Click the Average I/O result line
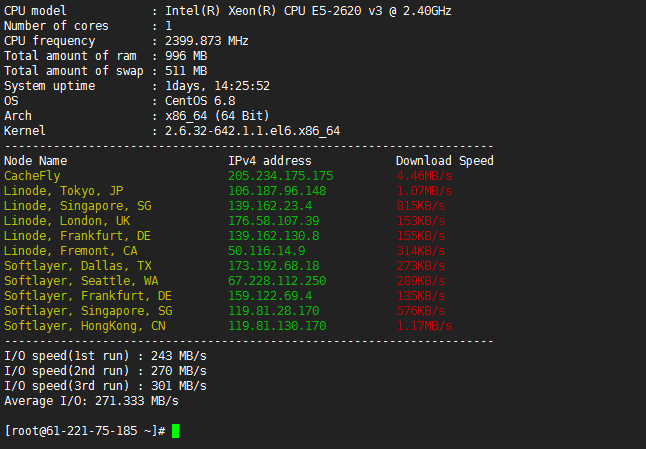Image resolution: width=646 pixels, height=449 pixels. click(x=92, y=401)
